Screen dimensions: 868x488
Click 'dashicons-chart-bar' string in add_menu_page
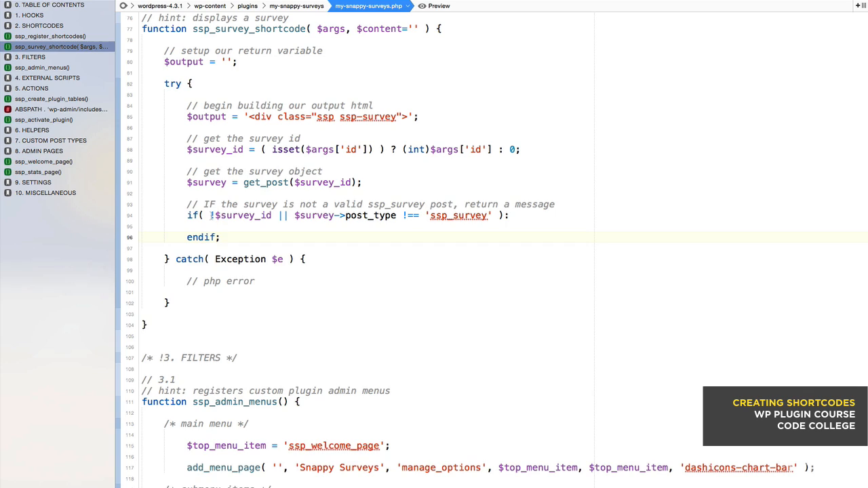pos(738,468)
